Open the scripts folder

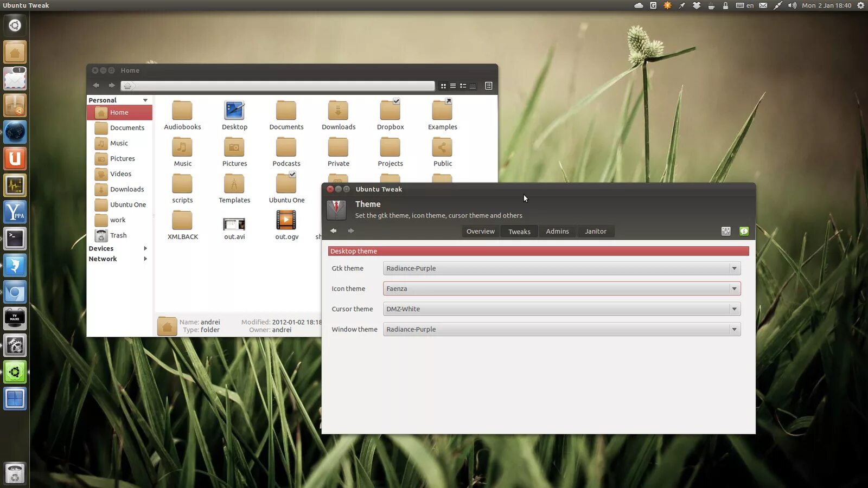(x=182, y=189)
